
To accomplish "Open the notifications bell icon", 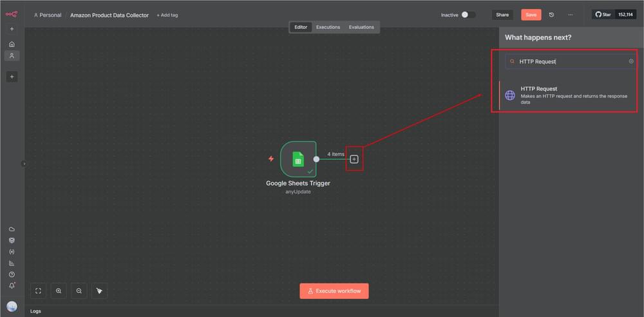I will coord(12,285).
